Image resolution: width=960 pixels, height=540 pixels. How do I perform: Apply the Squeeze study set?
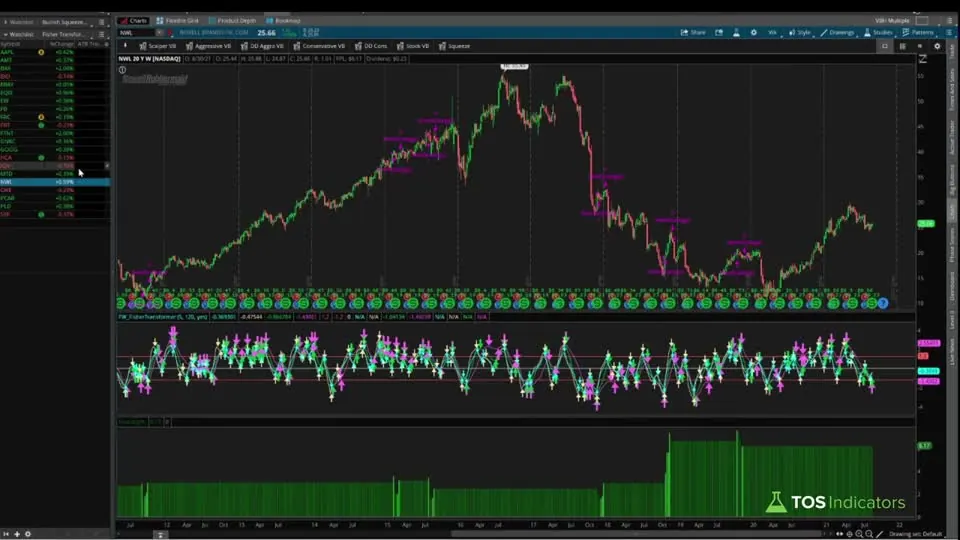(454, 46)
